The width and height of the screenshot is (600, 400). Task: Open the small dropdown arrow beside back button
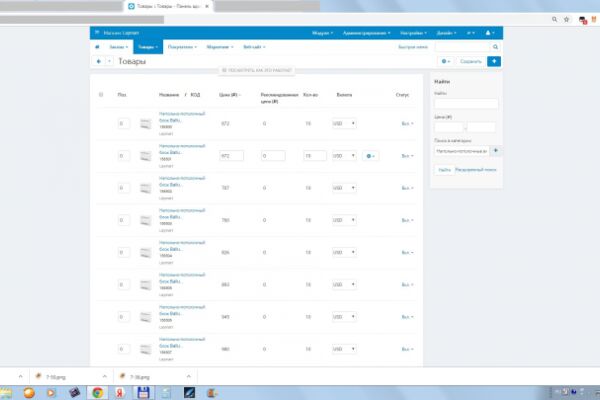tap(109, 61)
